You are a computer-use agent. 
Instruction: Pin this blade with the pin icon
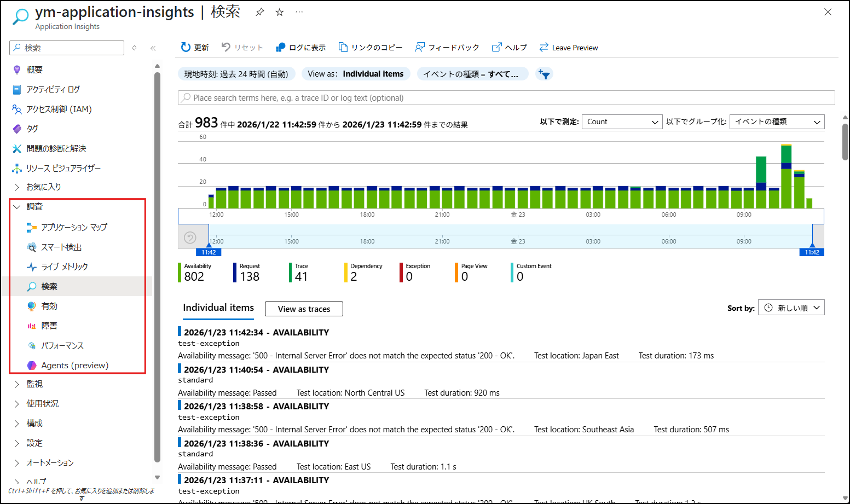(x=260, y=12)
